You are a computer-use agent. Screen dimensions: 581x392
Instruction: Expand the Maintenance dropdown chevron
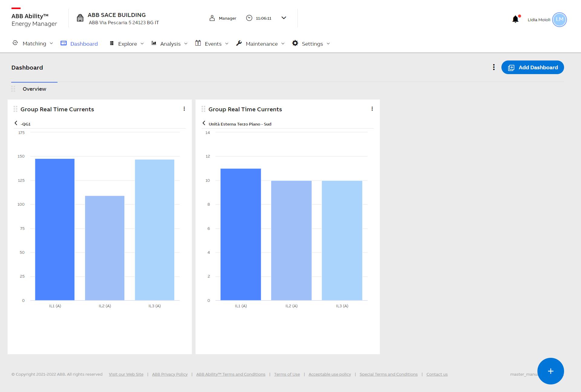click(283, 44)
